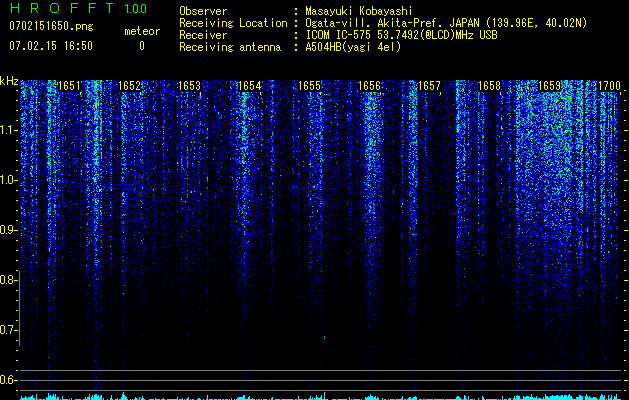
Task: Click the 0.9 kHz axis label
Action: click(x=9, y=230)
